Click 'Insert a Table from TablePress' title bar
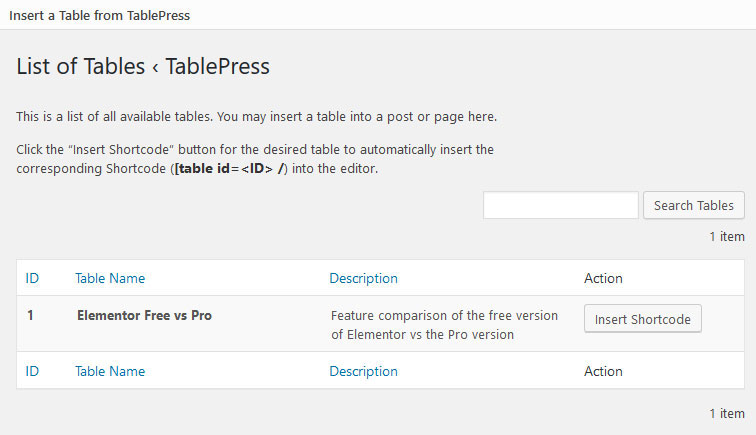This screenshot has height=435, width=756. 99,15
